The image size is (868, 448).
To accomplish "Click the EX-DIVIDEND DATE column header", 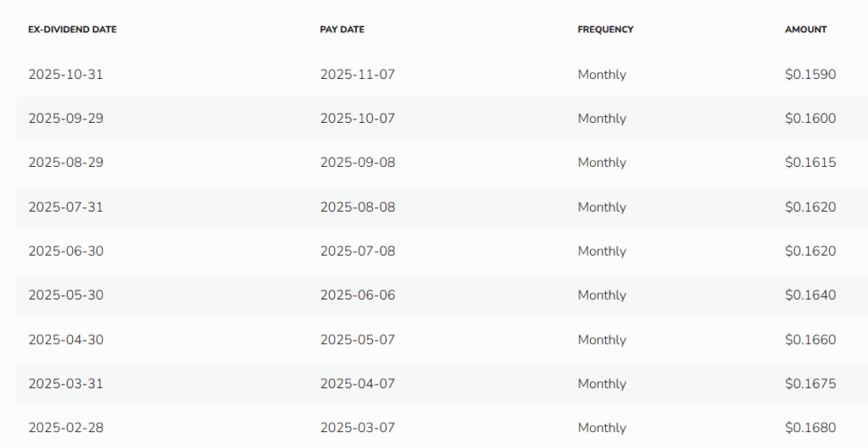I will (x=72, y=30).
